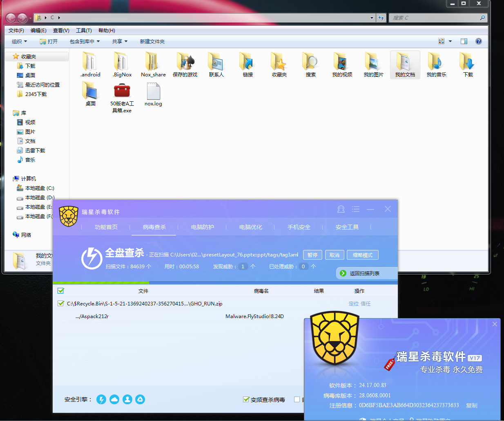This screenshot has width=504, height=421.
Task: Open Rising antivirus menu list icon
Action: point(356,209)
